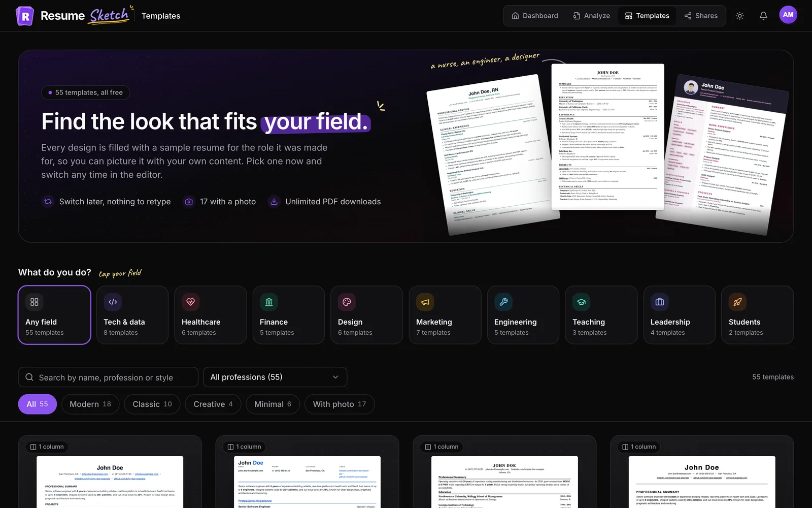Click the designer hero resume with photo
The height and width of the screenshot is (508, 812).
point(723,155)
